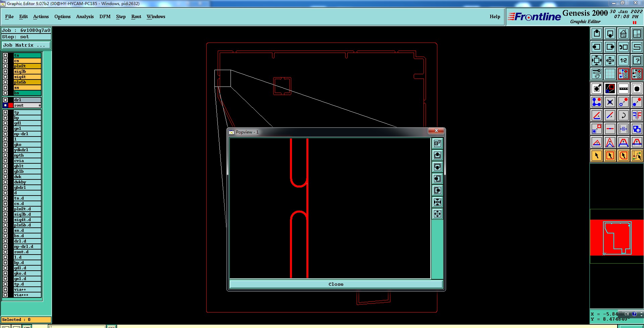Toggle the grid display icon
644x328 pixels.
(x=610, y=73)
